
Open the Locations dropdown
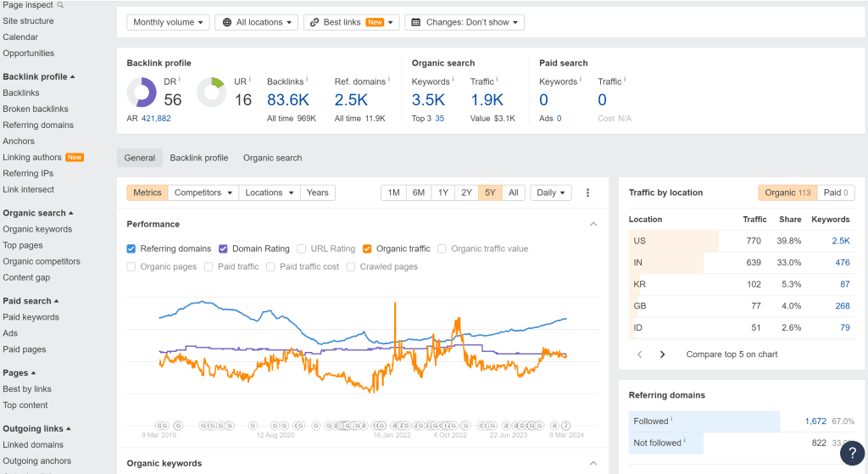point(269,192)
